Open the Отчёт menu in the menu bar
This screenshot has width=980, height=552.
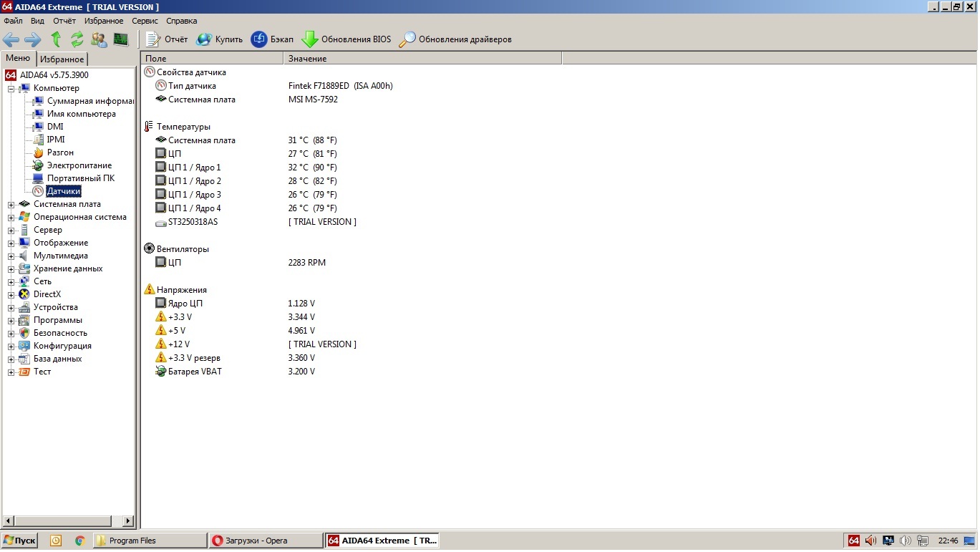click(64, 21)
